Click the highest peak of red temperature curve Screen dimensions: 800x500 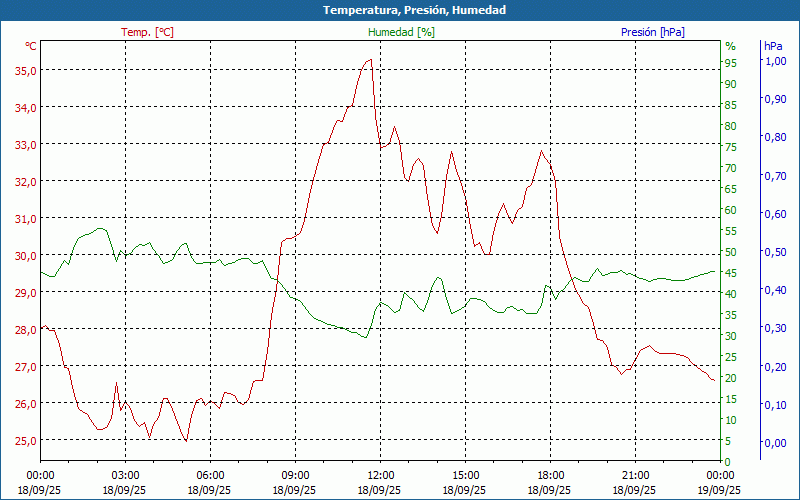(371, 60)
